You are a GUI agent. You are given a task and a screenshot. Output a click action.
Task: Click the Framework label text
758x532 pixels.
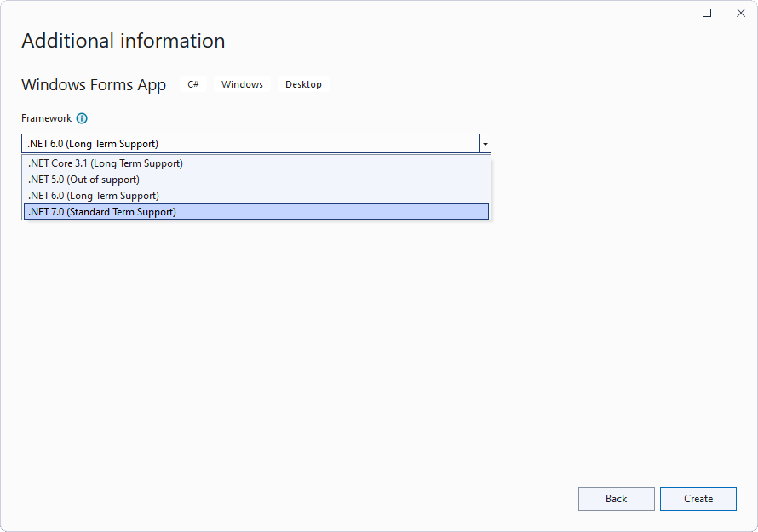(x=46, y=118)
